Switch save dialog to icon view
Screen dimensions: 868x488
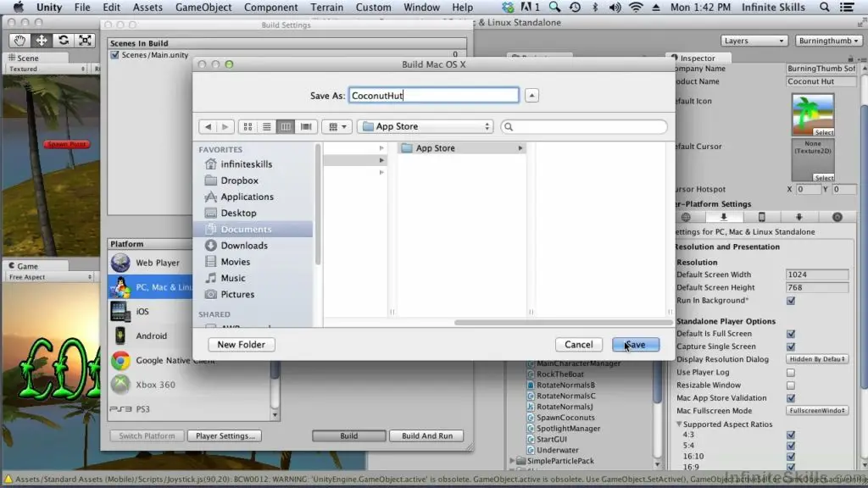(x=248, y=127)
